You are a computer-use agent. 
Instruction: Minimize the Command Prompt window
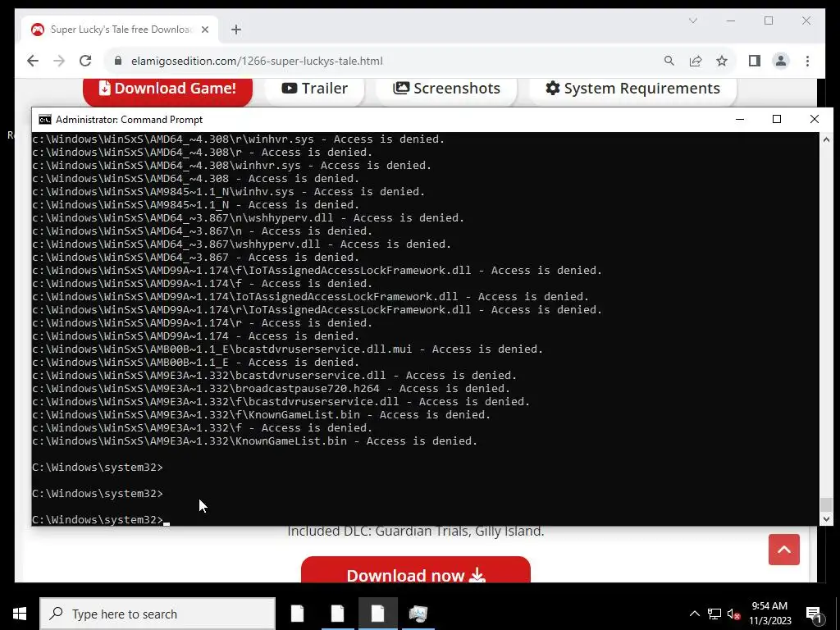pos(740,119)
